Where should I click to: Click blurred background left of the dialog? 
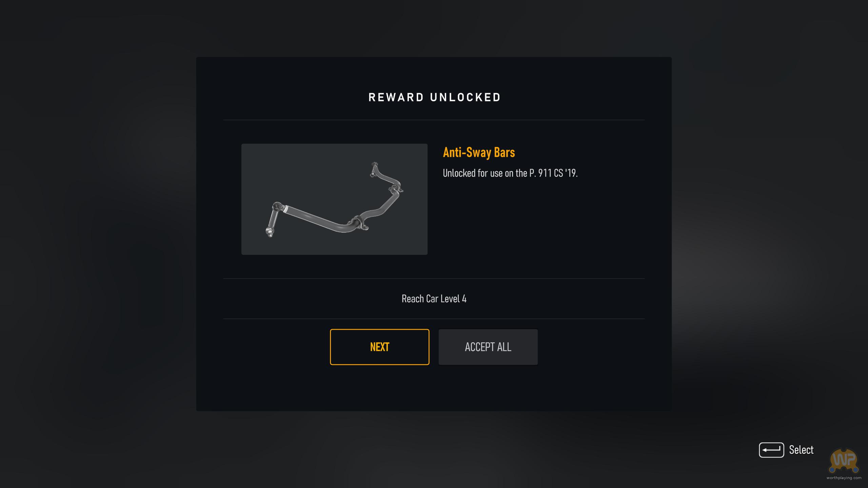click(98, 237)
